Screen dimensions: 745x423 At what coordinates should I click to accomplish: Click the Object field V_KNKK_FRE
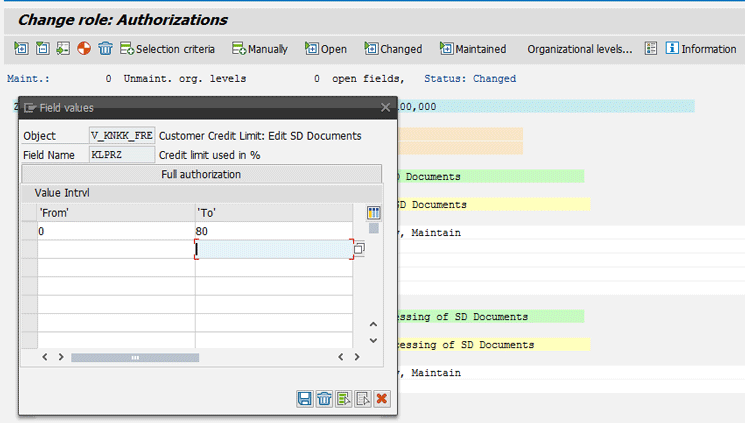[122, 136]
